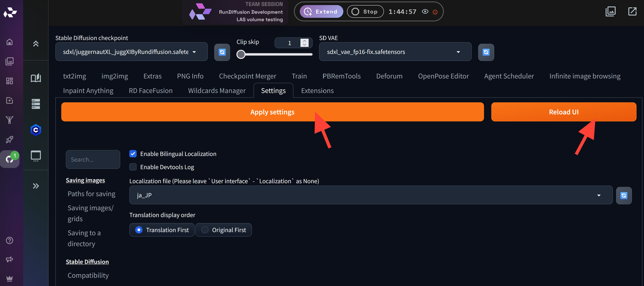Screen dimensions: 644x286
Task: Open the top-right gallery images icon
Action: click(611, 12)
